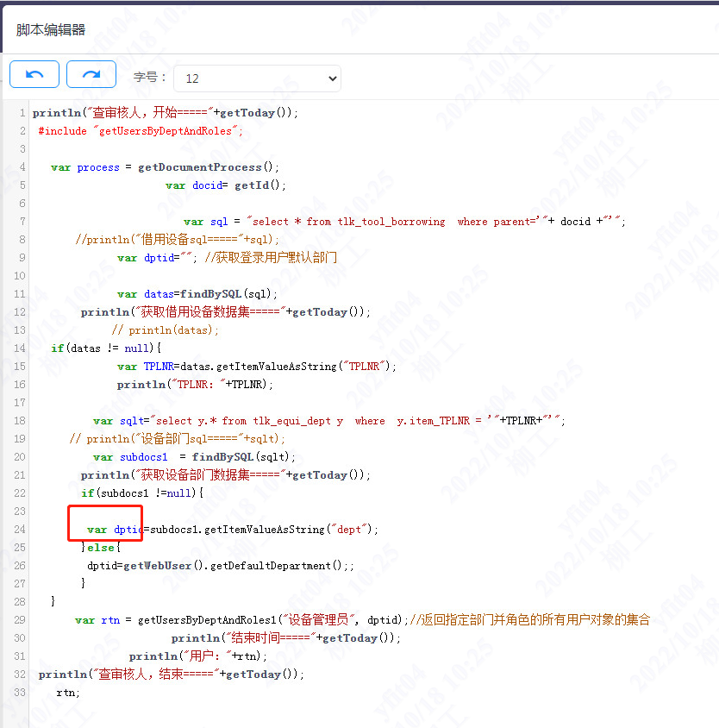Screen dimensions: 719x728
Task: Click line number 23 in the gutter
Action: point(20,511)
